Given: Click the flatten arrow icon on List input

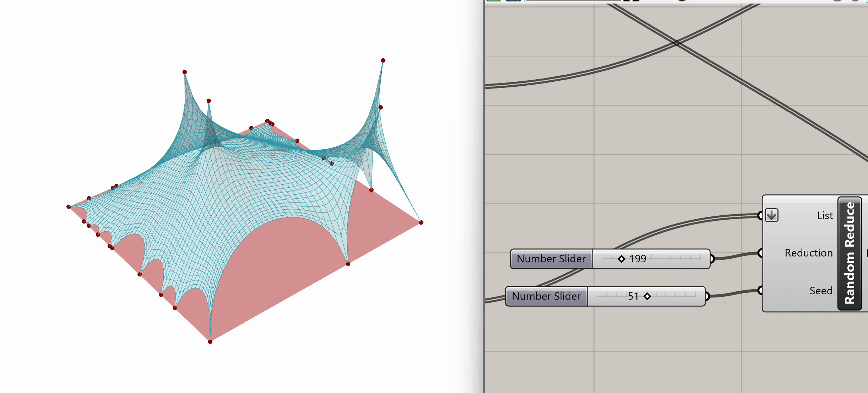Looking at the screenshot, I should click(771, 215).
